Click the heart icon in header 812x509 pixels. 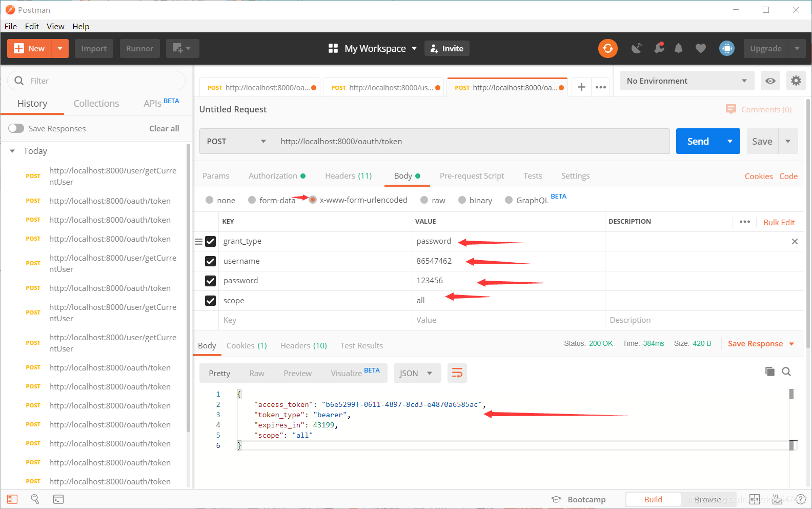tap(700, 48)
